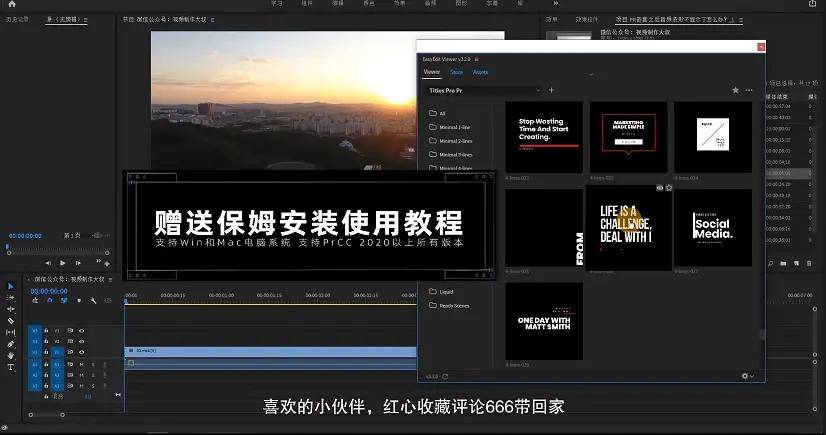Step back one frame in source monitor
This screenshot has height=435, width=826.
click(x=48, y=263)
